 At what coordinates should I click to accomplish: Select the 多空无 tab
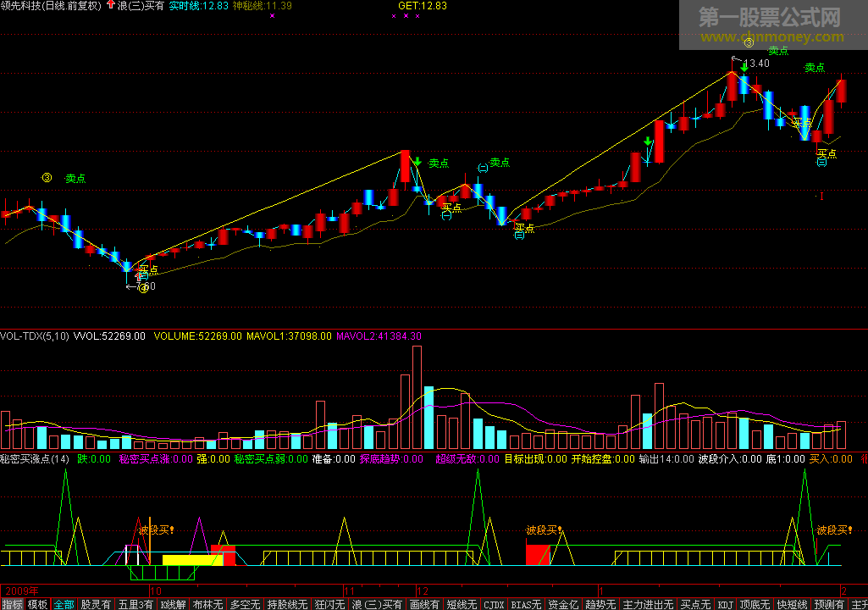(246, 604)
